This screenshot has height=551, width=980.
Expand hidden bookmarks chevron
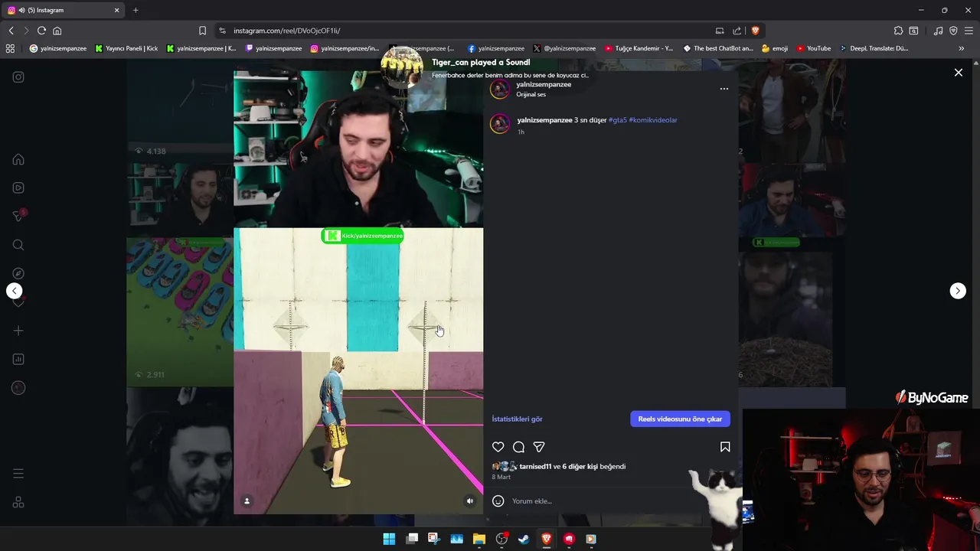coord(961,48)
